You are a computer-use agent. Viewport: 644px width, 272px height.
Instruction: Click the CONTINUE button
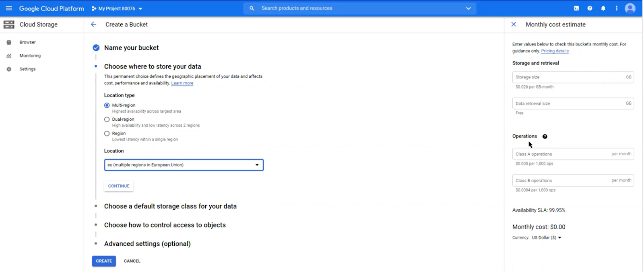(119, 186)
